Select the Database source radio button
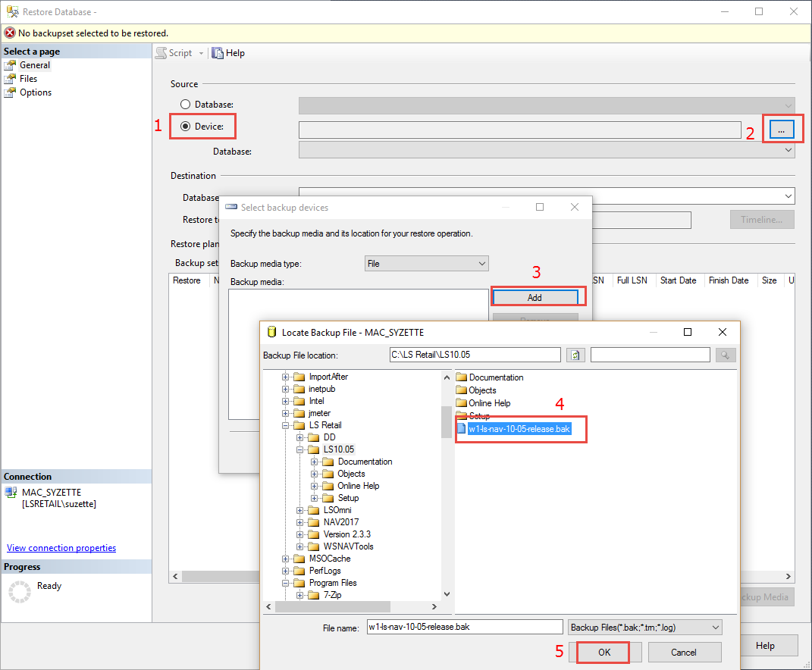The height and width of the screenshot is (670, 812). point(185,104)
